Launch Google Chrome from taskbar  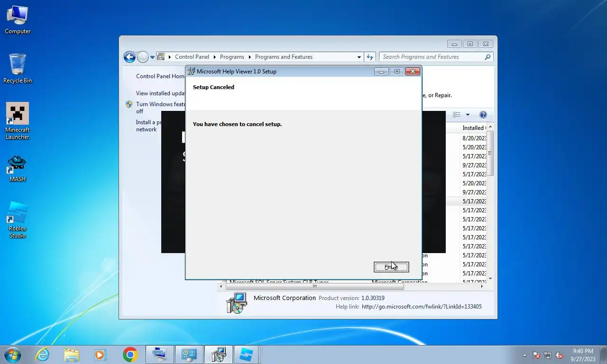coord(130,355)
